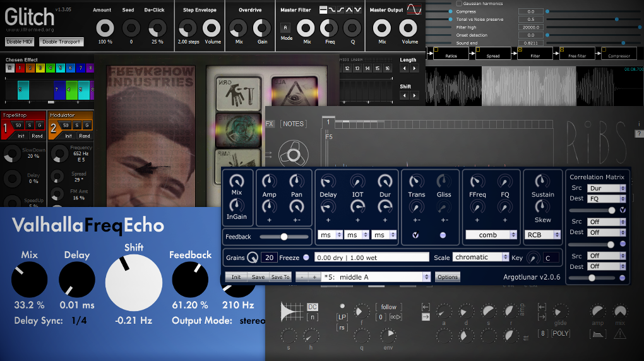Click the GRN hand button in Freakshow Industries
644x361 pixels.
click(x=239, y=93)
